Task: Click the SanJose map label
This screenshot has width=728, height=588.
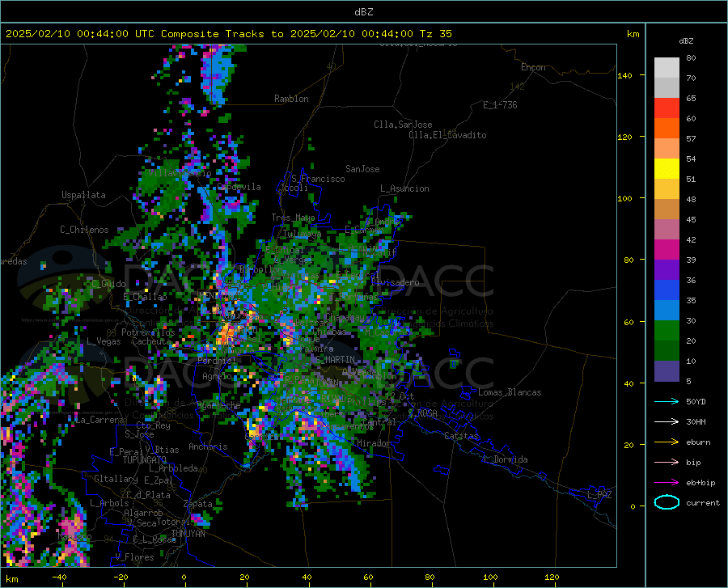Action: click(x=362, y=169)
